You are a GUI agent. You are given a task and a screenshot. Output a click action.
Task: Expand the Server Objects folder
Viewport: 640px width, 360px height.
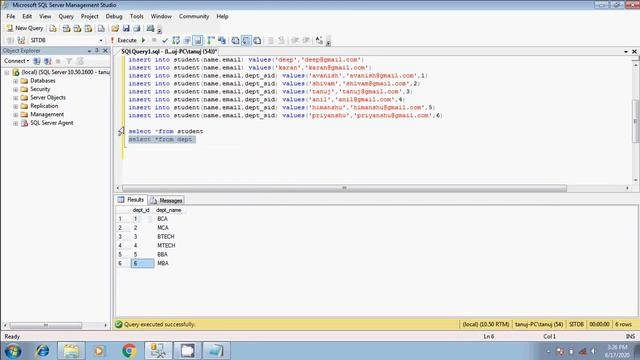pyautogui.click(x=16, y=98)
